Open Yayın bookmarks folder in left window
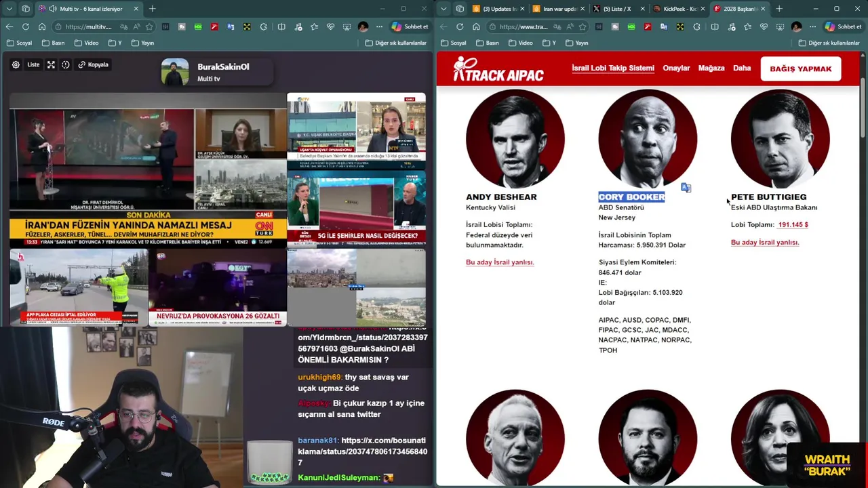The width and height of the screenshot is (868, 488). click(x=142, y=43)
